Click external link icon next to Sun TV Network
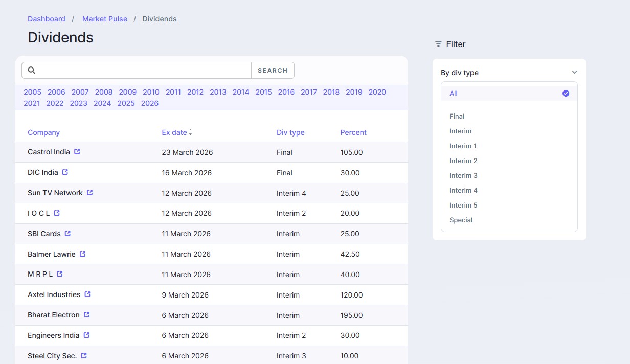The image size is (630, 364). pyautogui.click(x=90, y=193)
